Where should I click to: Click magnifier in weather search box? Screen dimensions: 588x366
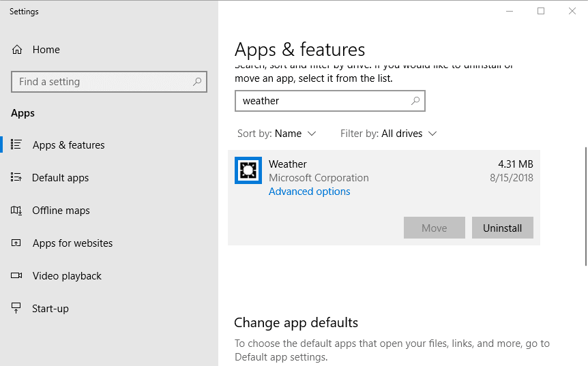(415, 101)
